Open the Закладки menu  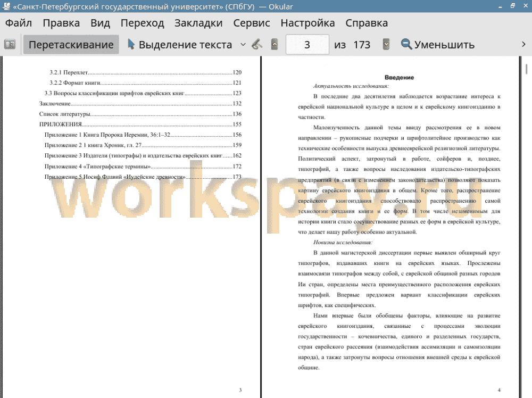[x=198, y=23]
